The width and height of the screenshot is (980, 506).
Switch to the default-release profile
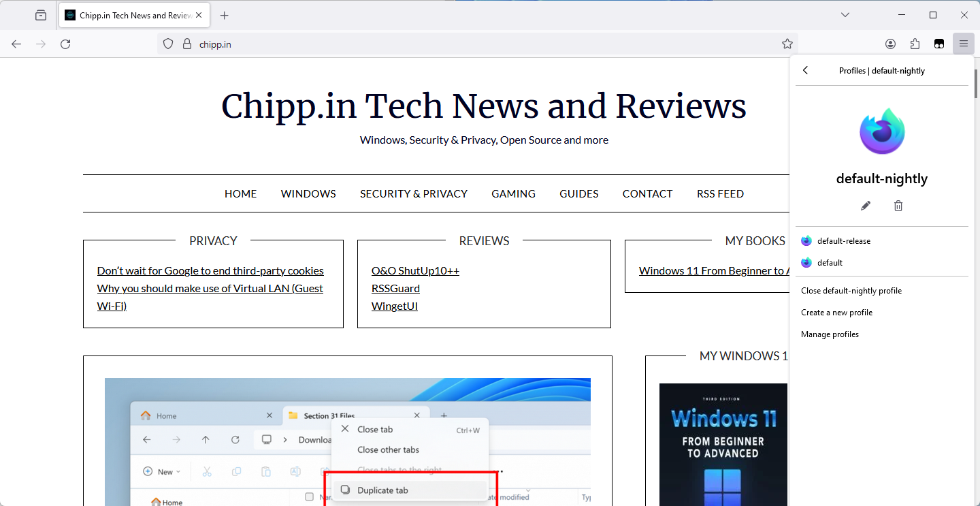843,241
